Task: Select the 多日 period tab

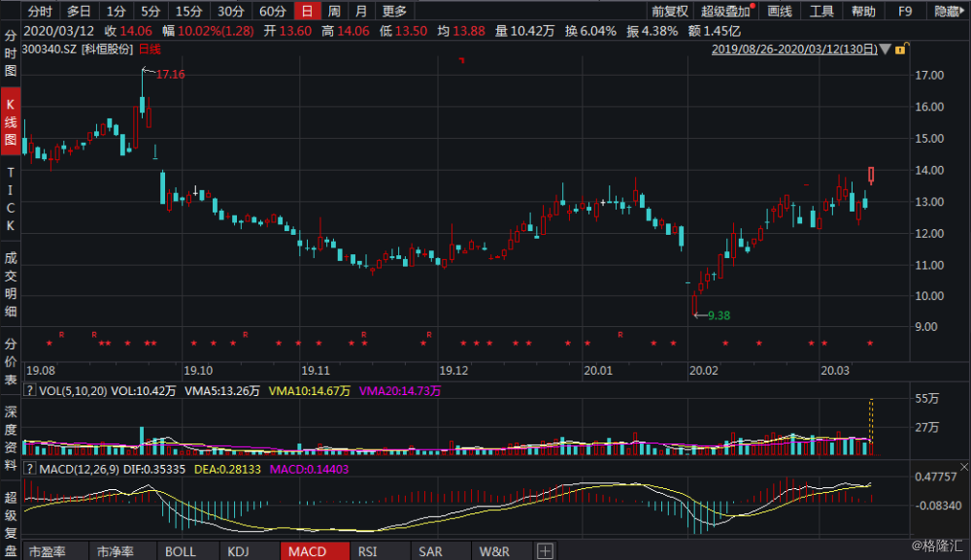Action: pyautogui.click(x=80, y=11)
